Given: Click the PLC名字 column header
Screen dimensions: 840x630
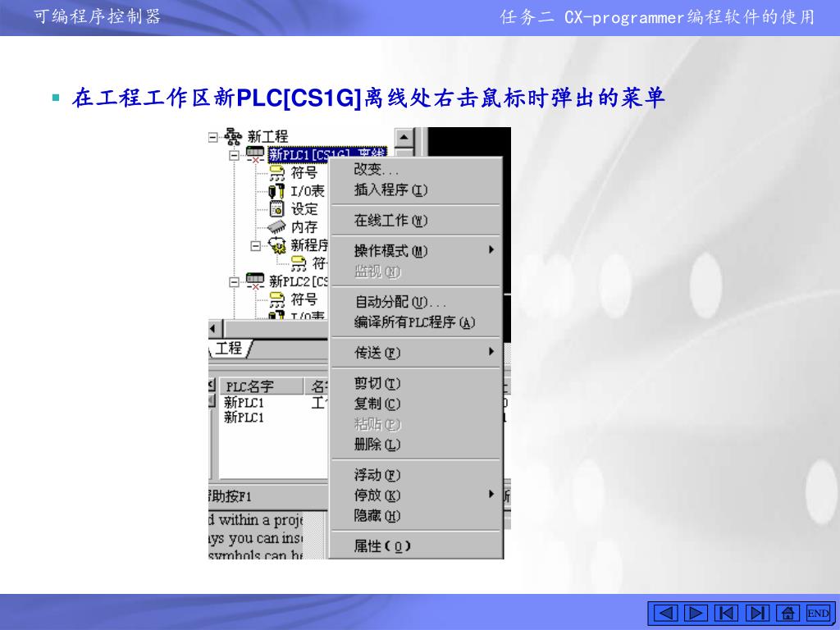Looking at the screenshot, I should click(x=262, y=386).
